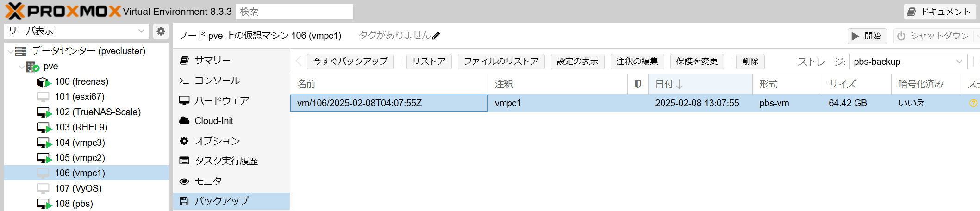Click the Proxmox logo
This screenshot has width=980, height=211.
[63, 11]
